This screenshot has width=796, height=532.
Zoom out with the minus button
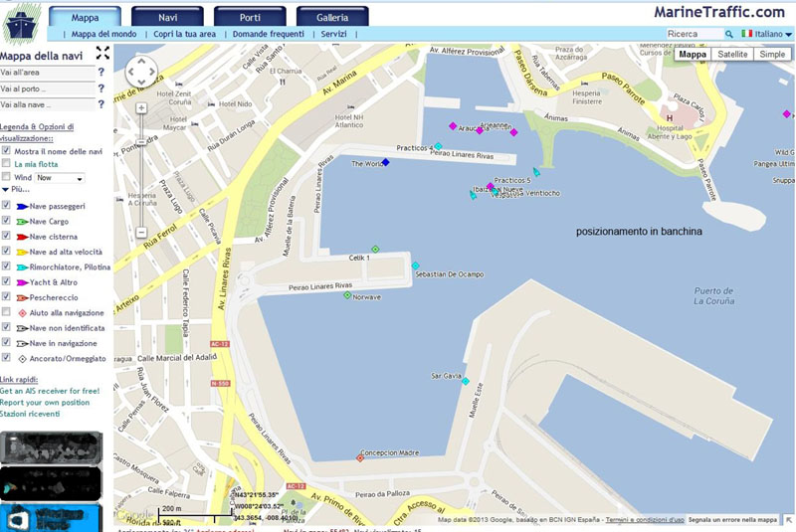(141, 233)
